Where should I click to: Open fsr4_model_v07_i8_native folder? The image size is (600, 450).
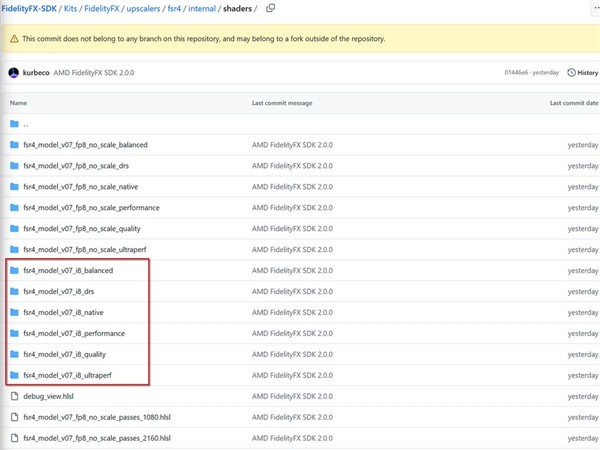[63, 313]
